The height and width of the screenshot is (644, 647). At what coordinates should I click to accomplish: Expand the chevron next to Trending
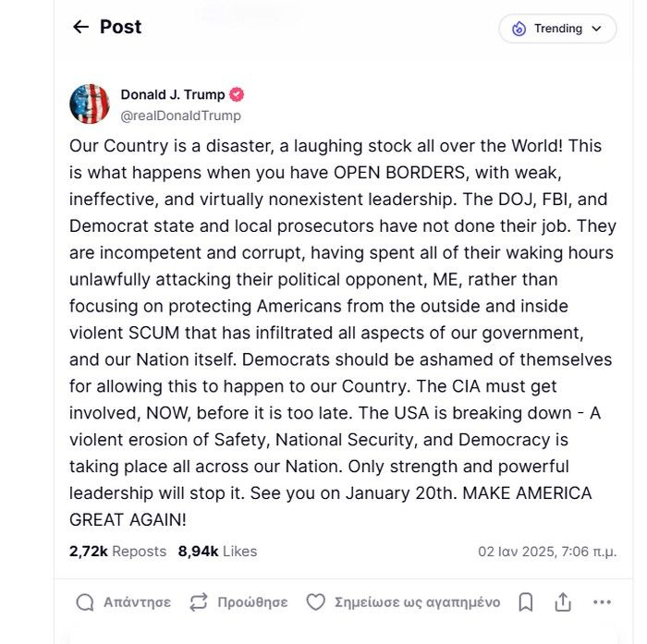[x=596, y=29]
